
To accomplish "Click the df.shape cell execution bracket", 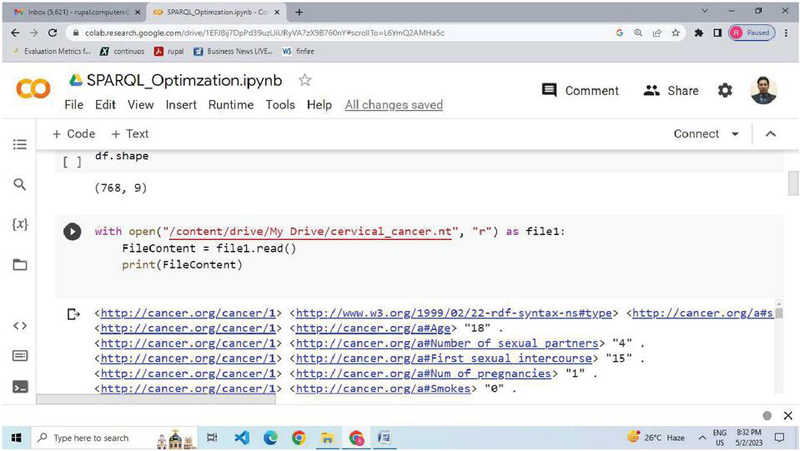I will pyautogui.click(x=72, y=159).
